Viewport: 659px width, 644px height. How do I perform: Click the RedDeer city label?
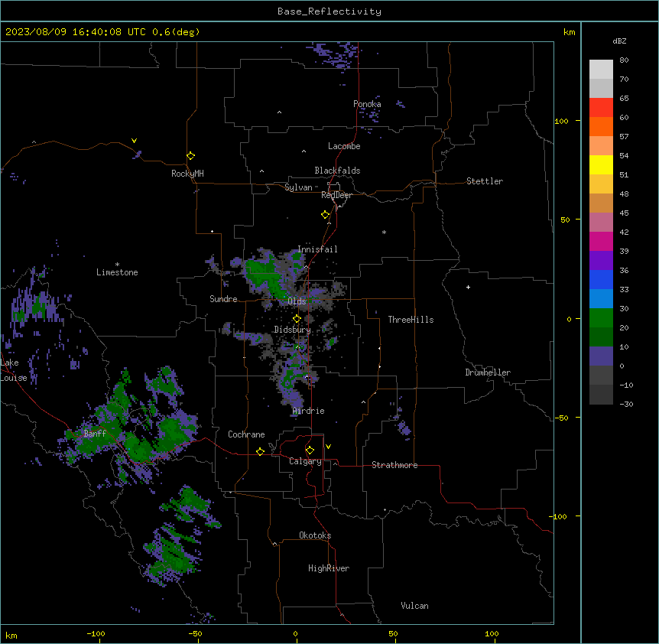tap(336, 195)
